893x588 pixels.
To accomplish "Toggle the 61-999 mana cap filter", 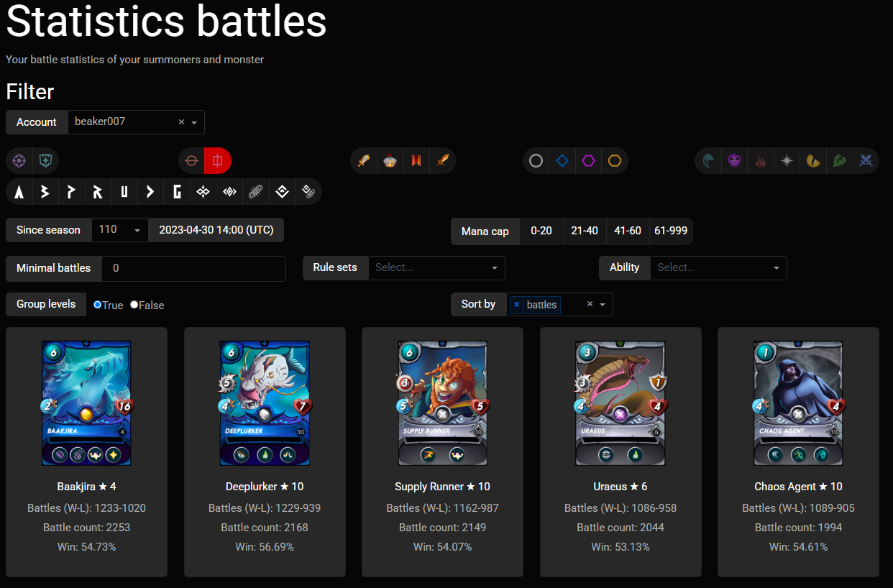I will (671, 231).
